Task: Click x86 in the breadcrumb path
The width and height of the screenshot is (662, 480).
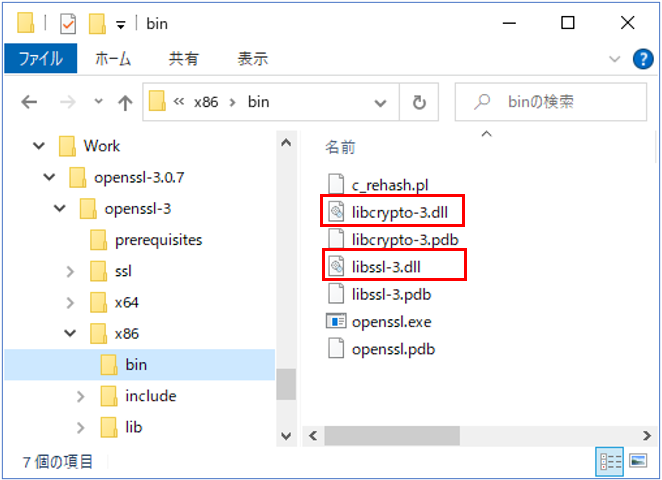Action: click(206, 102)
